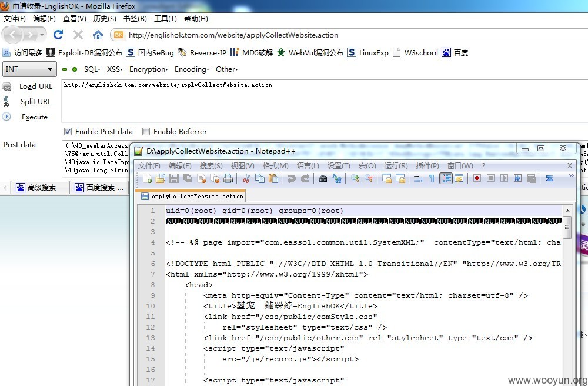The image size is (588, 386).
Task: Go to Firefox home page icon
Action: pos(98,35)
